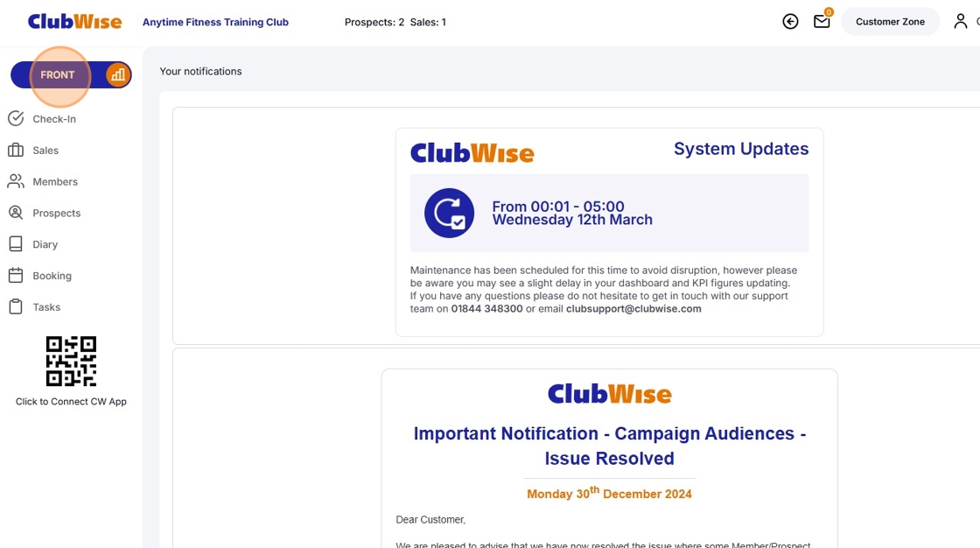Click the ClubWise logo in the header
The image size is (980, 548).
(x=75, y=22)
